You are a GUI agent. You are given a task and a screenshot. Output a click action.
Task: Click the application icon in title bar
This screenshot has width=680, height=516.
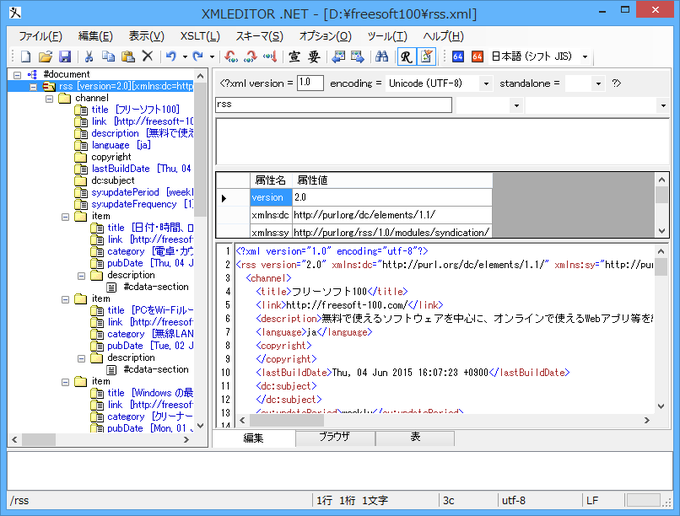(x=16, y=13)
